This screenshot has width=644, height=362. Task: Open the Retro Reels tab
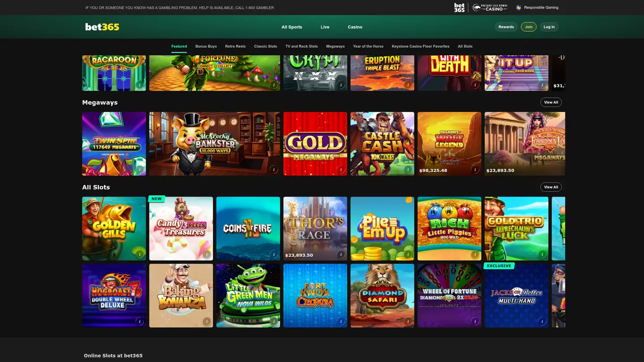(x=235, y=46)
